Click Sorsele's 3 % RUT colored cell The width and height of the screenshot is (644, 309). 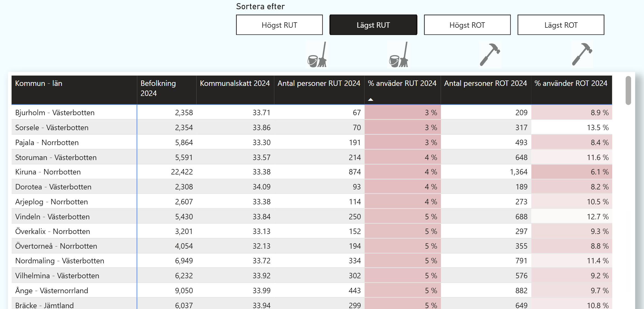[x=402, y=127]
